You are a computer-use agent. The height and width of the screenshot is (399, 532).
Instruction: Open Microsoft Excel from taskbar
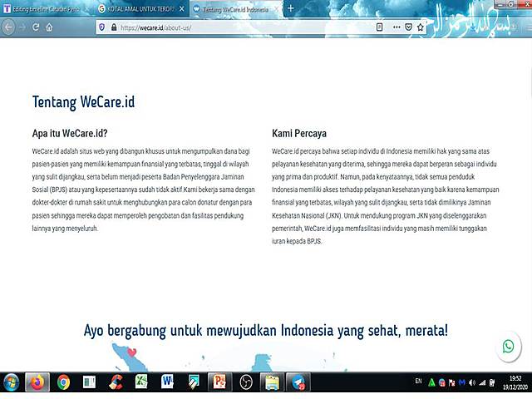(x=141, y=382)
